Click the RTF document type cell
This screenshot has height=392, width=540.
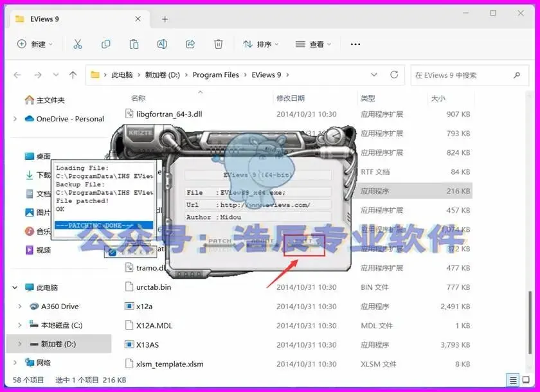coord(375,172)
